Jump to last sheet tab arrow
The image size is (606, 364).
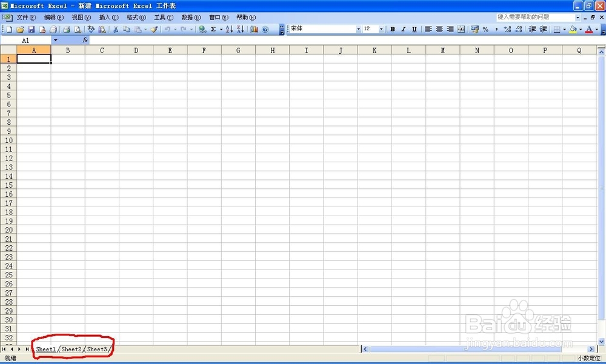pyautogui.click(x=27, y=349)
